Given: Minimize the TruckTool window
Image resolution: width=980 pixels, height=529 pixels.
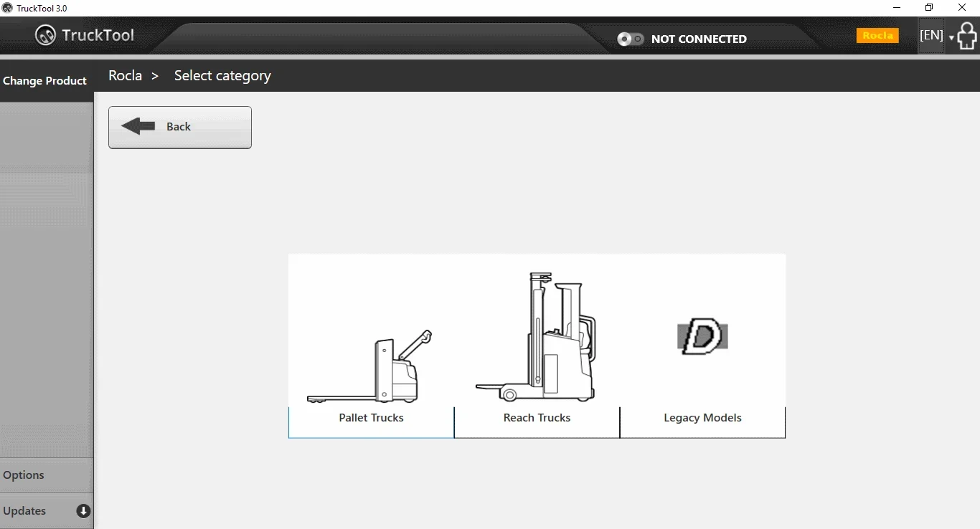Looking at the screenshot, I should point(897,8).
